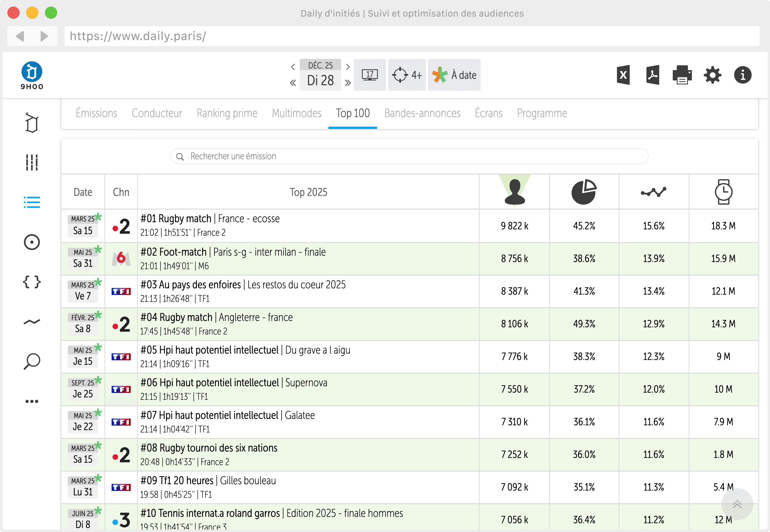Viewport: 770px width, 532px height.
Task: Sort by audience share pie column
Action: (584, 192)
